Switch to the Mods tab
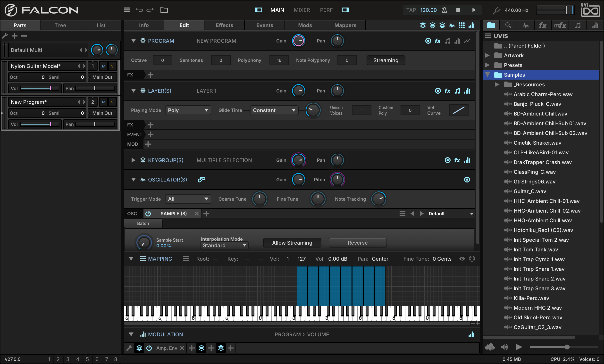604x364 pixels. tap(305, 25)
